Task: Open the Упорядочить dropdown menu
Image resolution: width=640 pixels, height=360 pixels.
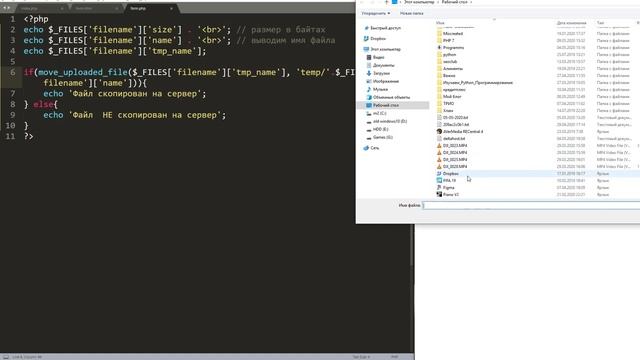Action: [376, 13]
